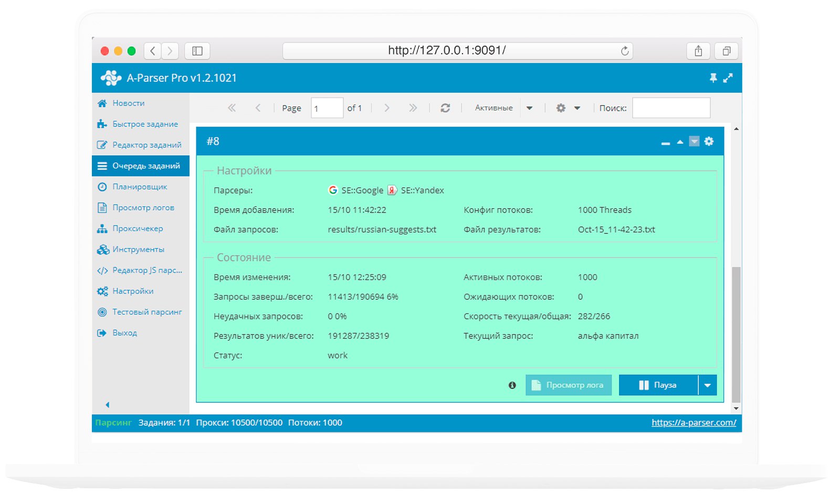The image size is (840, 504).
Task: Click the Инструменты tools icon
Action: pos(103,250)
